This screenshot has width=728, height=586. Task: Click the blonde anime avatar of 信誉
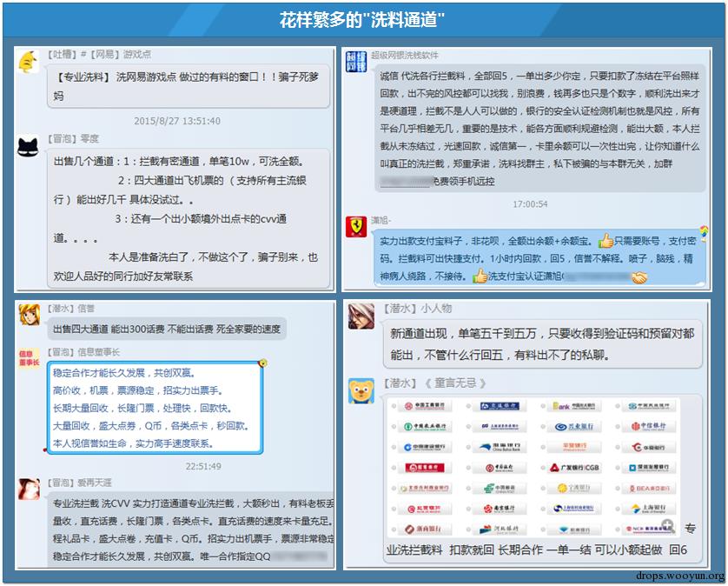click(30, 316)
